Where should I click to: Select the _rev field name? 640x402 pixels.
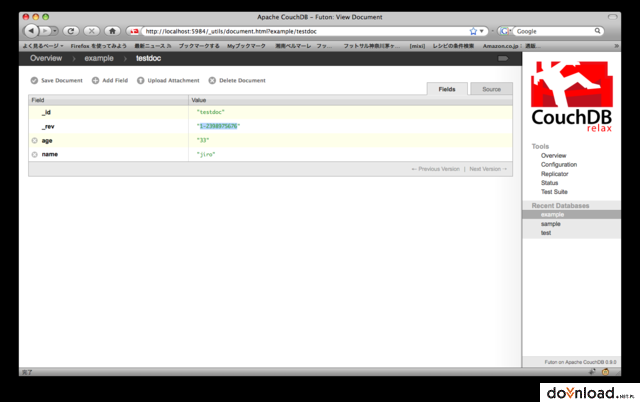(x=48, y=127)
